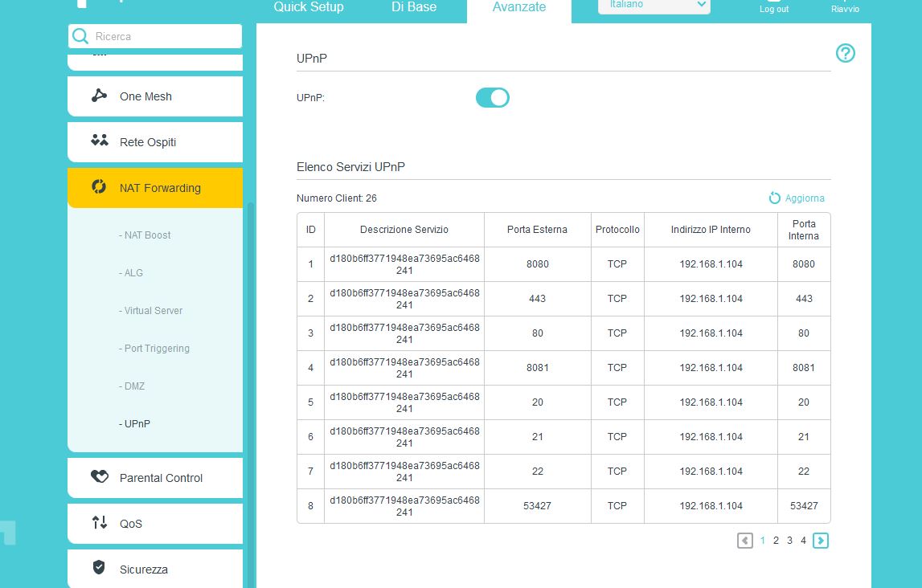Click the Parental Control heart icon
922x588 pixels.
tap(99, 477)
